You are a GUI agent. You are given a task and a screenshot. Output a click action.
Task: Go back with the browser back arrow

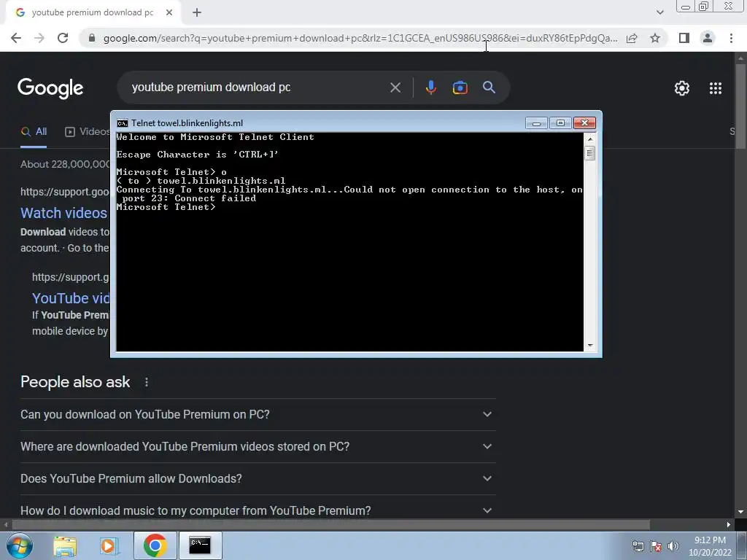pos(16,38)
